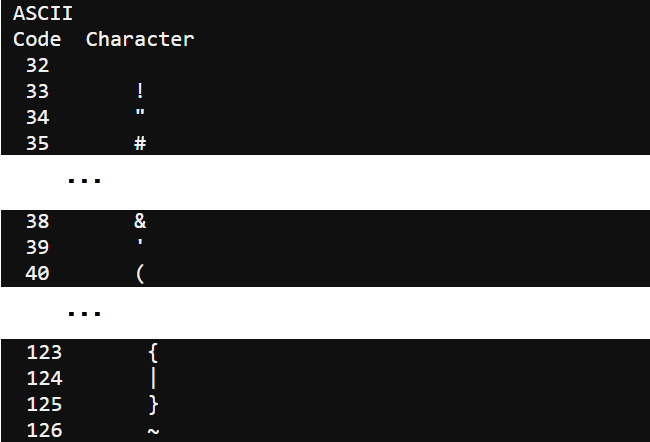Image resolution: width=650 pixels, height=442 pixels.
Task: Click the double quote character
Action: point(140,113)
